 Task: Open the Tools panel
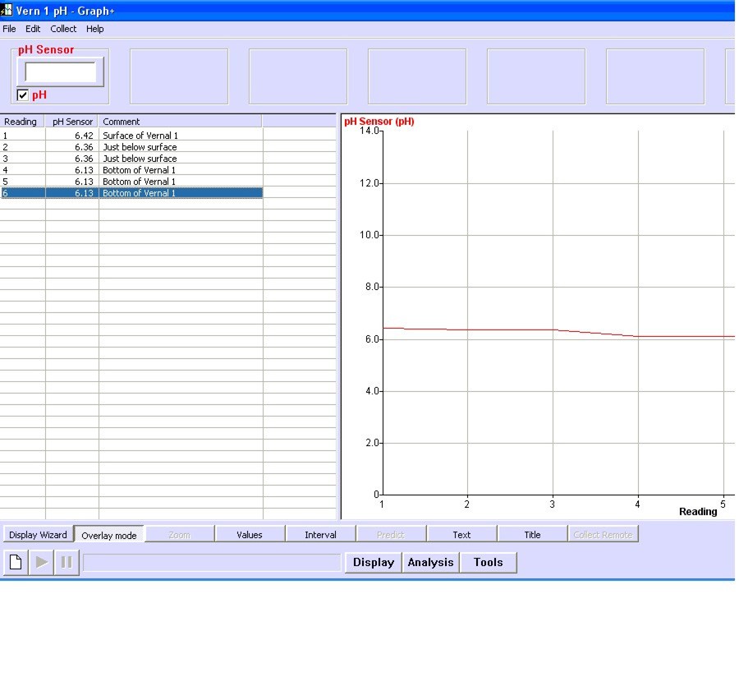tap(488, 562)
